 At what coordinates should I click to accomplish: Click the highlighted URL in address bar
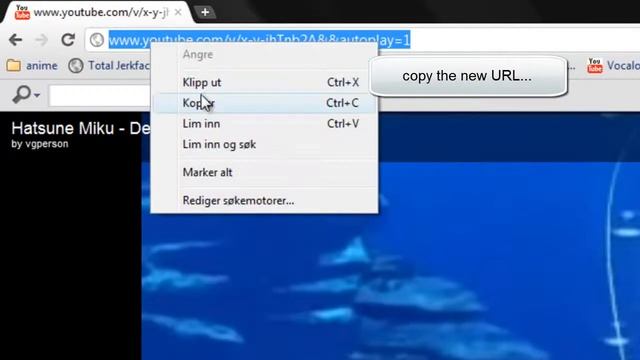(259, 40)
